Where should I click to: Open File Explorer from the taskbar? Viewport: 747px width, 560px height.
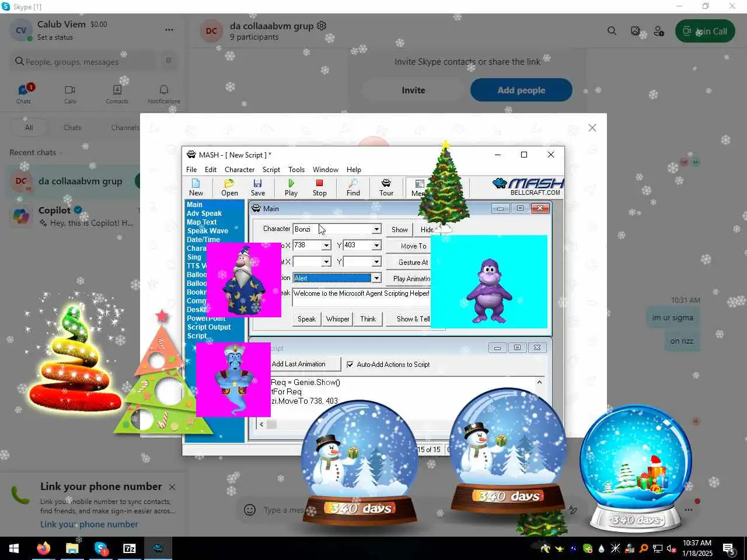click(x=72, y=548)
